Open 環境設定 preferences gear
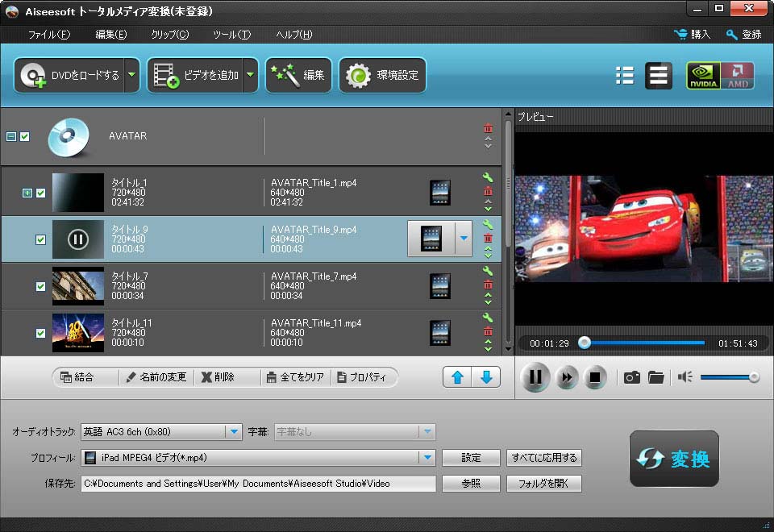774x532 pixels. (382, 75)
